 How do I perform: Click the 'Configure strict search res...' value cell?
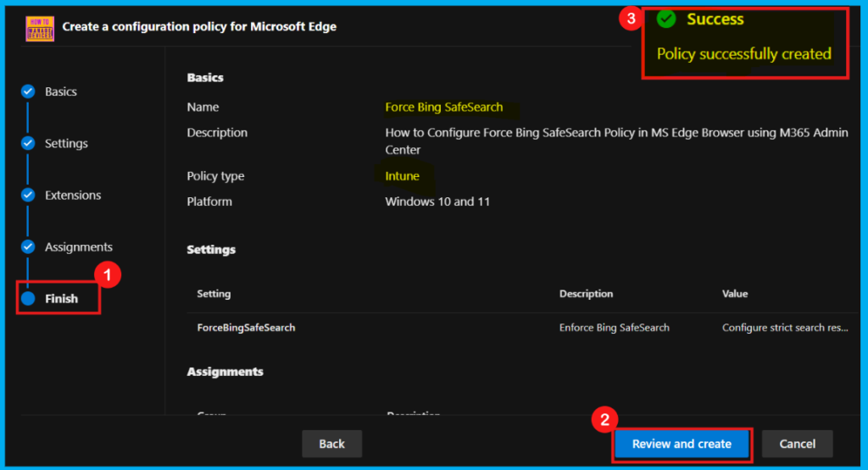click(785, 328)
